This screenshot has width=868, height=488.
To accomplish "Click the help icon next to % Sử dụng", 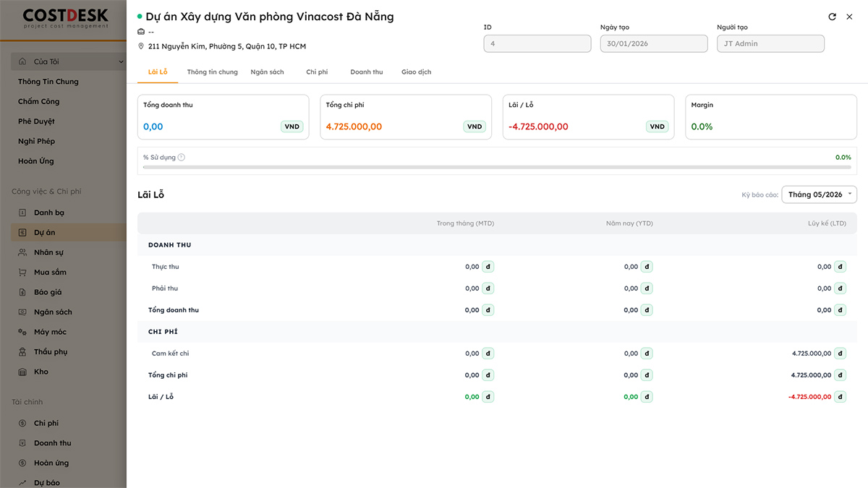I will click(182, 157).
